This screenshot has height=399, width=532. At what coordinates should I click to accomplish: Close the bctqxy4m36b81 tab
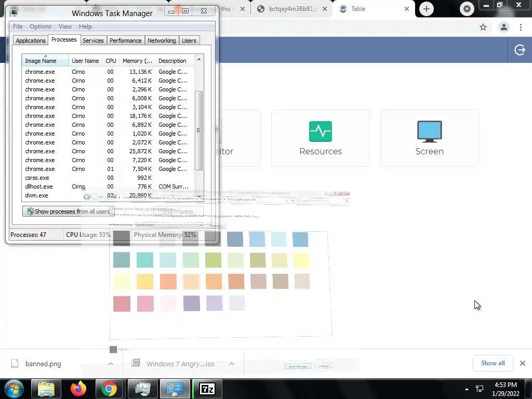coord(324,9)
